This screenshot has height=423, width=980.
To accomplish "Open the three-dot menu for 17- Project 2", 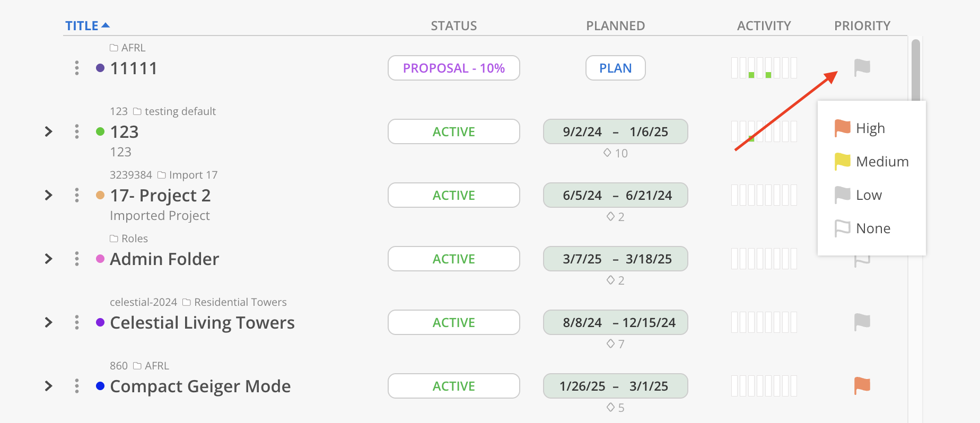I will point(77,195).
